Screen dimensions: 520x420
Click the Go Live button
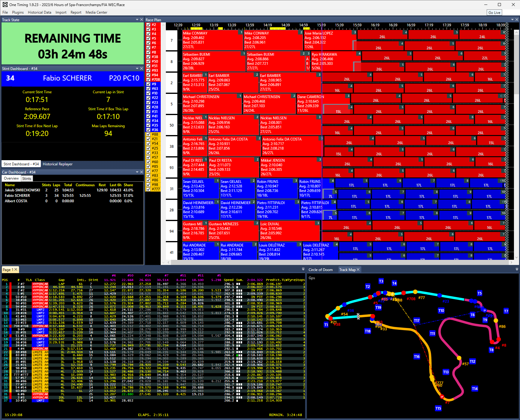(494, 12)
